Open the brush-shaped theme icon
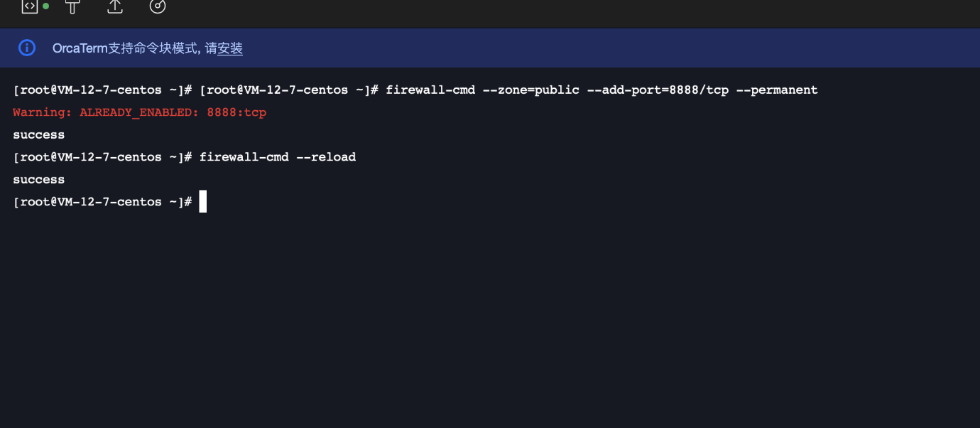Image resolution: width=980 pixels, height=428 pixels. [72, 6]
